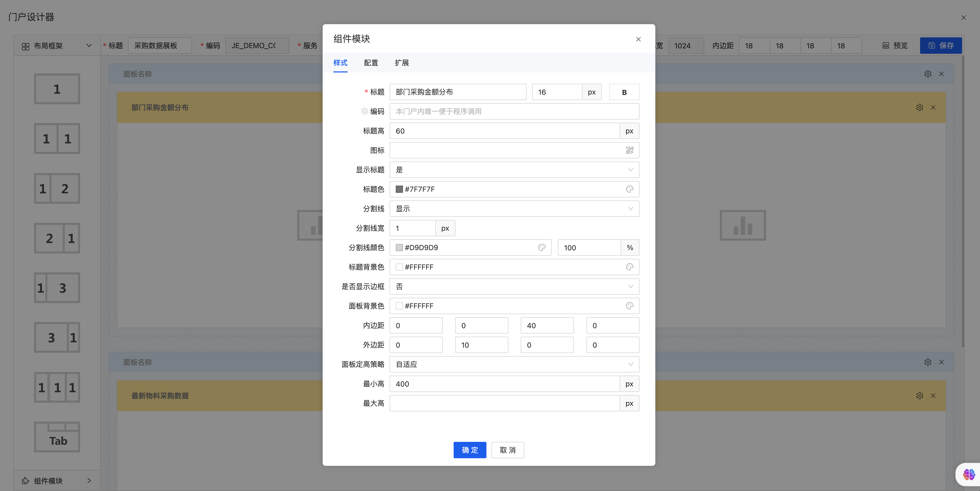
Task: Click the 最大高 input field
Action: click(x=504, y=403)
